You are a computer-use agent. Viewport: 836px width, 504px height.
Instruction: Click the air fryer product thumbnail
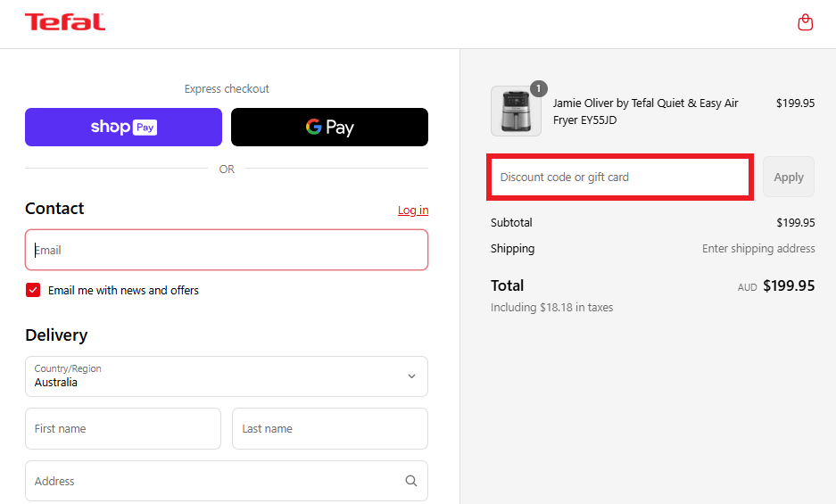click(516, 111)
